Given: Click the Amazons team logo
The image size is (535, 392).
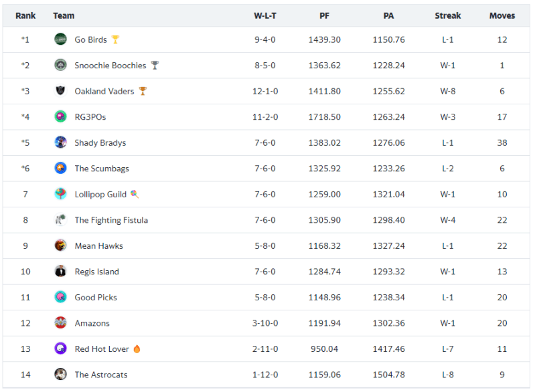Looking at the screenshot, I should (61, 323).
